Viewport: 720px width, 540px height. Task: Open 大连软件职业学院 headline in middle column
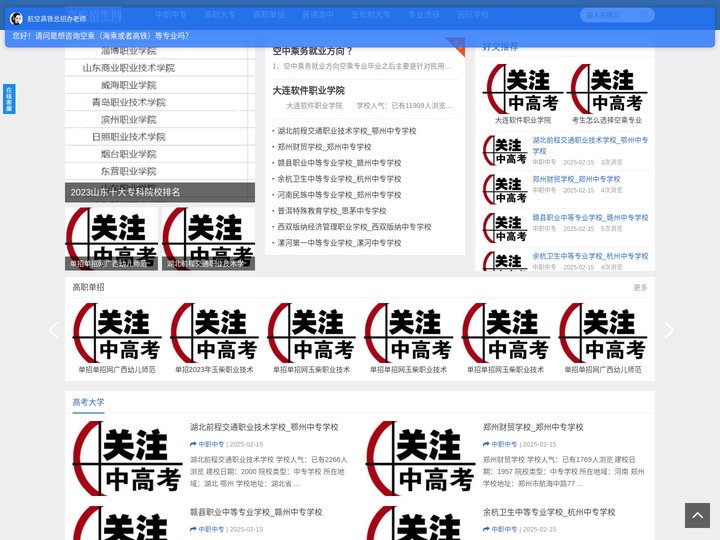pos(309,90)
